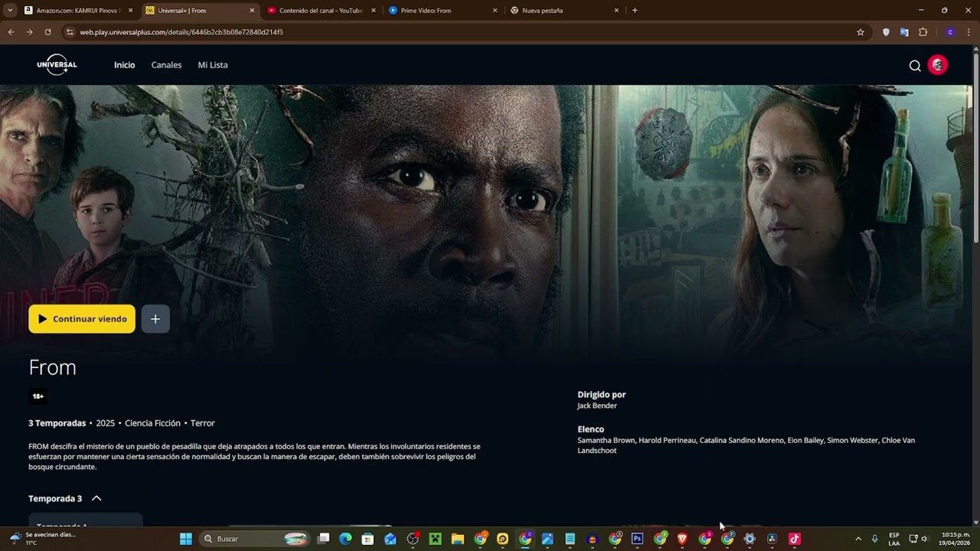Click the address bar URL

181,32
